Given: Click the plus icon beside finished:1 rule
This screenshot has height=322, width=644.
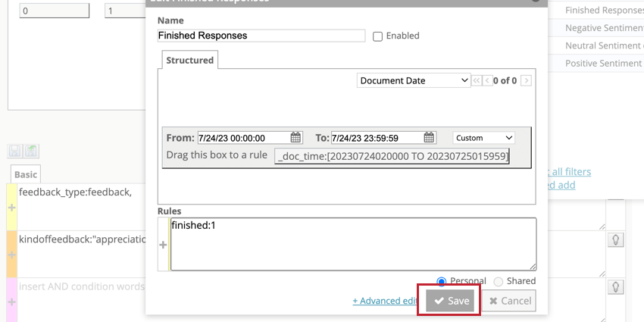Looking at the screenshot, I should pyautogui.click(x=163, y=245).
